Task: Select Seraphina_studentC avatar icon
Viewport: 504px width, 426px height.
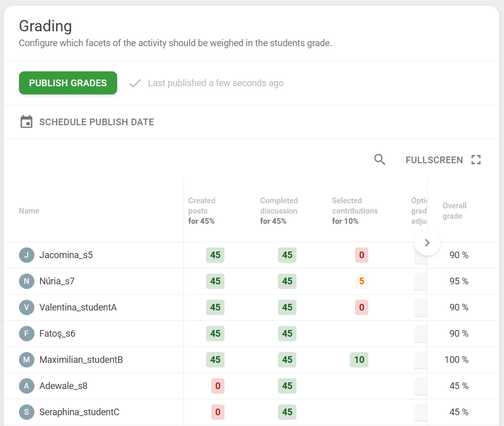Action: tap(27, 412)
